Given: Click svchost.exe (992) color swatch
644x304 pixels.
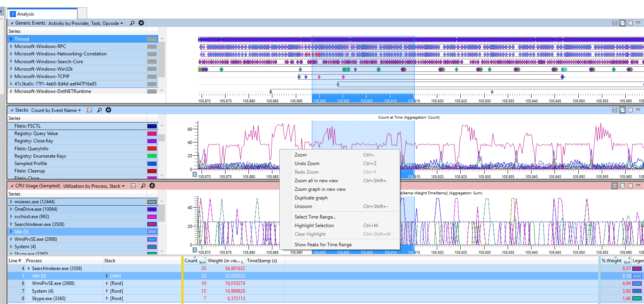Looking at the screenshot, I should 152,217.
